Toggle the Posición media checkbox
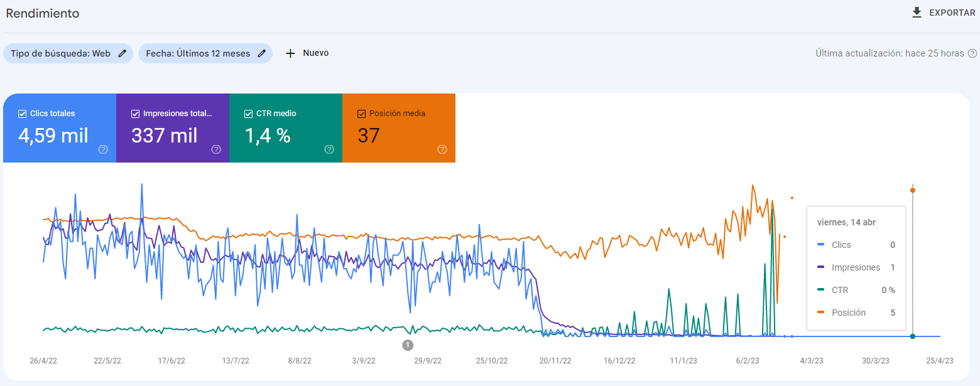 tap(361, 114)
